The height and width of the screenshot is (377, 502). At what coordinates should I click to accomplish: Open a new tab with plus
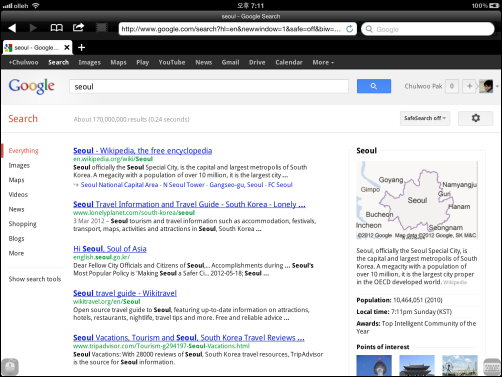[81, 47]
